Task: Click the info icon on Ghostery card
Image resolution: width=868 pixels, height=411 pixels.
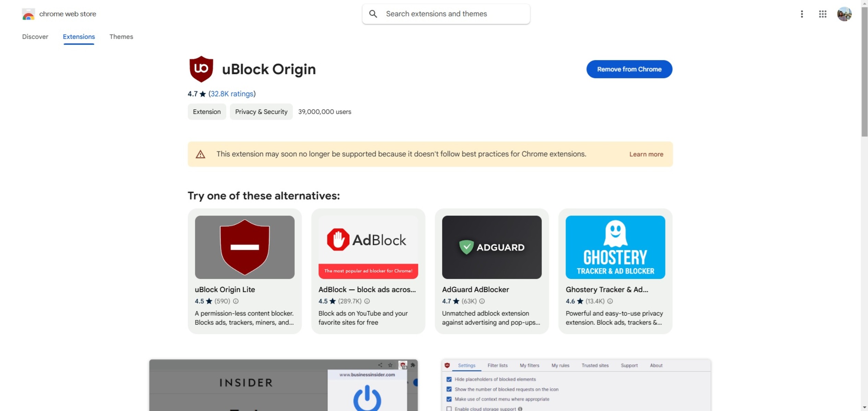Action: pos(610,301)
